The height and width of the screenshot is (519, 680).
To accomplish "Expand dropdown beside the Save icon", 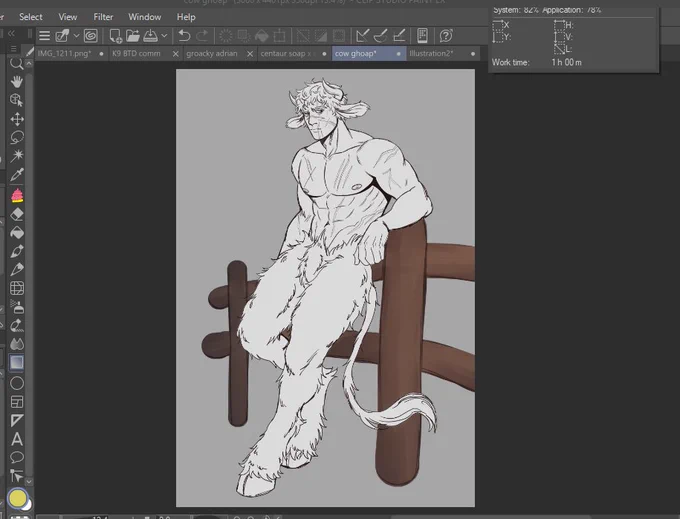I will click(x=164, y=36).
